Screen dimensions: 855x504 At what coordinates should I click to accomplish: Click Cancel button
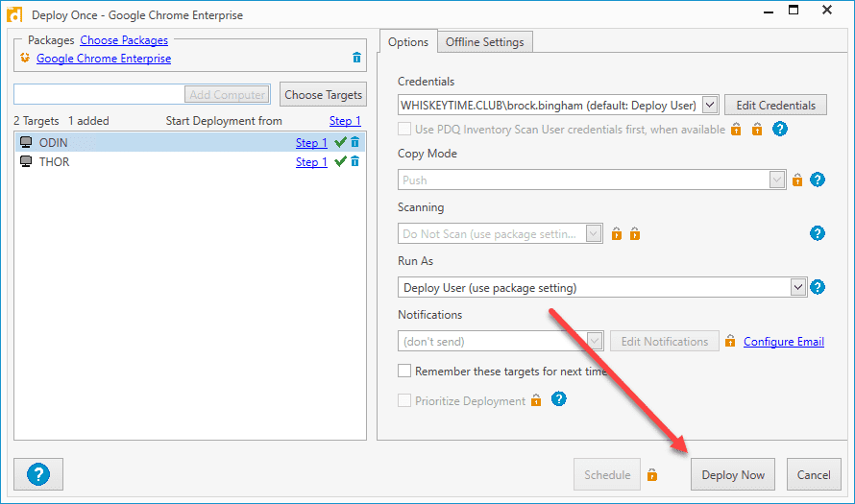(x=814, y=474)
